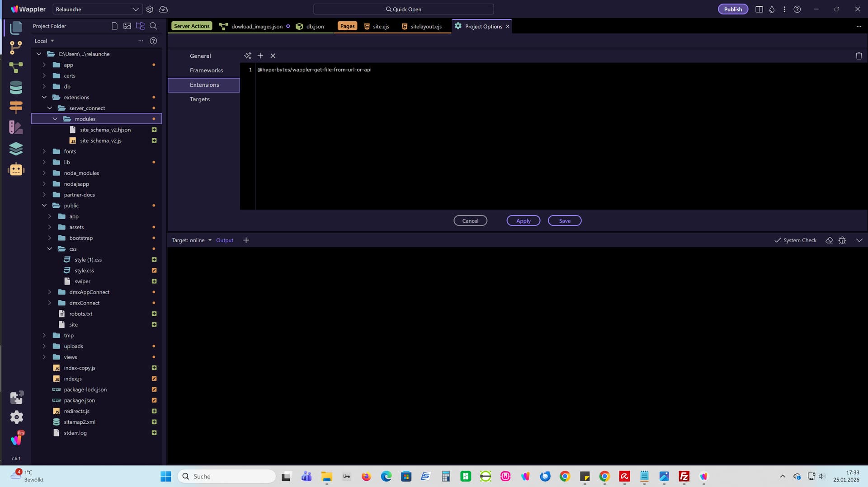Click the trash icon in the extensions editor
868x487 pixels.
tap(859, 56)
